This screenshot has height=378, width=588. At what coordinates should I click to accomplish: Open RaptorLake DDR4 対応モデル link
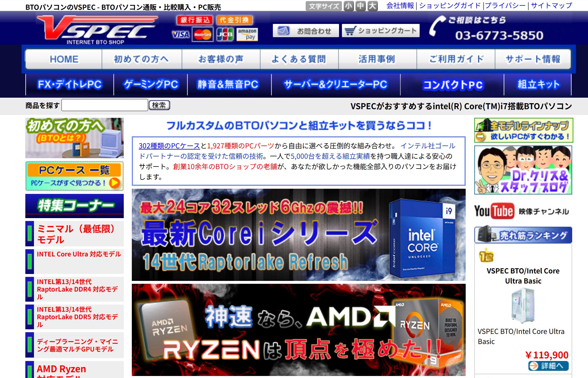point(77,289)
